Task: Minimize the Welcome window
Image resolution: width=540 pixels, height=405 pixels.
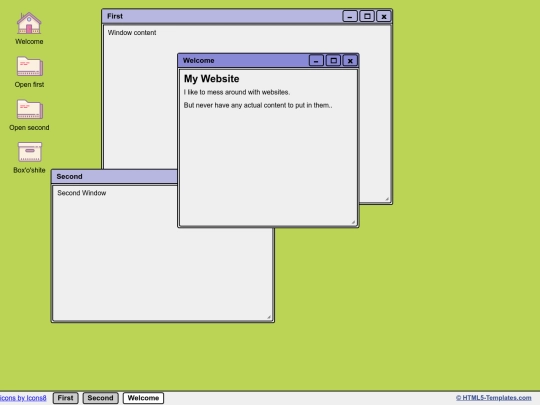Action: 316,61
